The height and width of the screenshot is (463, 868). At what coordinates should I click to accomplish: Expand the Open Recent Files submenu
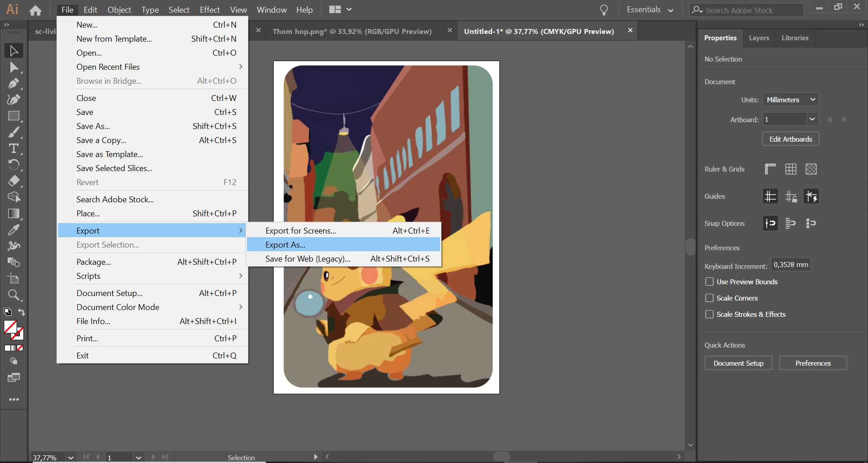[x=153, y=67]
